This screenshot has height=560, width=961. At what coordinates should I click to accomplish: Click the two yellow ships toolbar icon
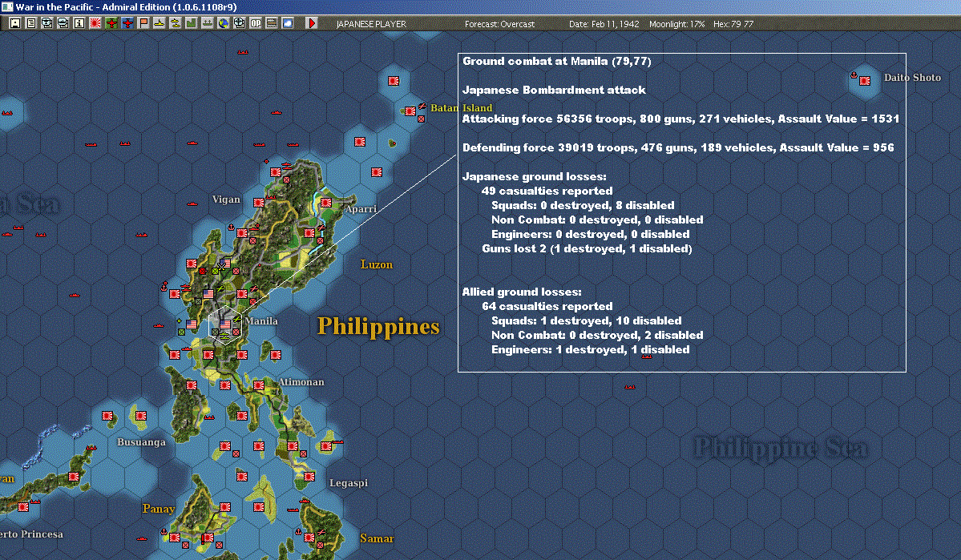tap(176, 23)
